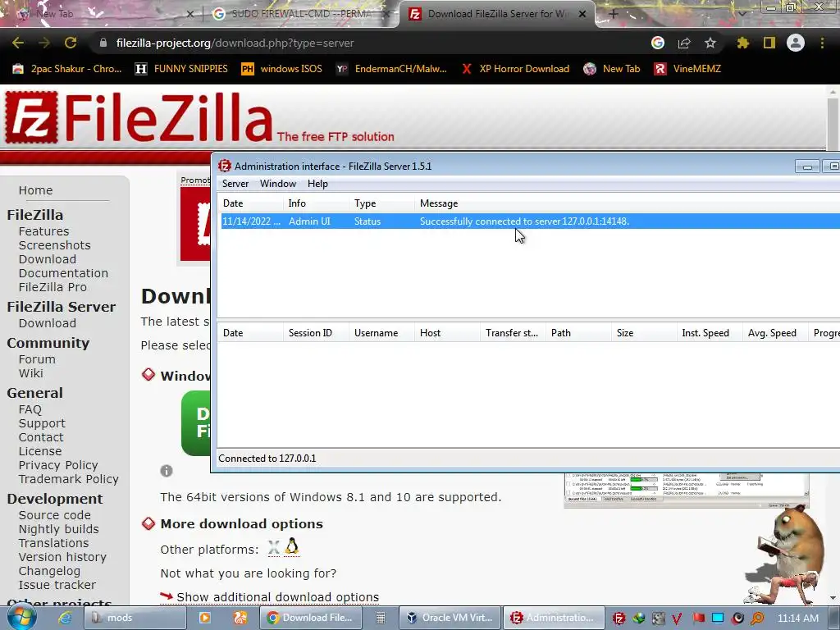Choose the Linux penguin platform icon
The height and width of the screenshot is (630, 840).
tap(291, 547)
